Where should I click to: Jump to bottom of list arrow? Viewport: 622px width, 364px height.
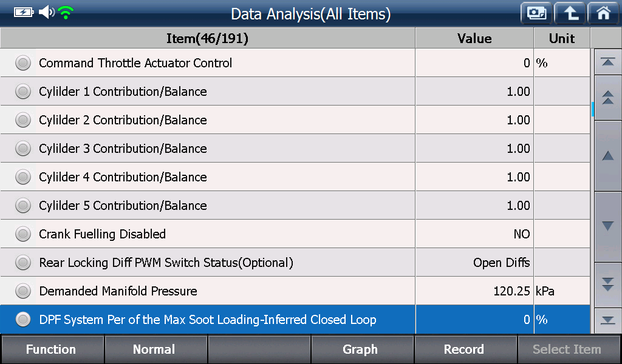pyautogui.click(x=607, y=320)
